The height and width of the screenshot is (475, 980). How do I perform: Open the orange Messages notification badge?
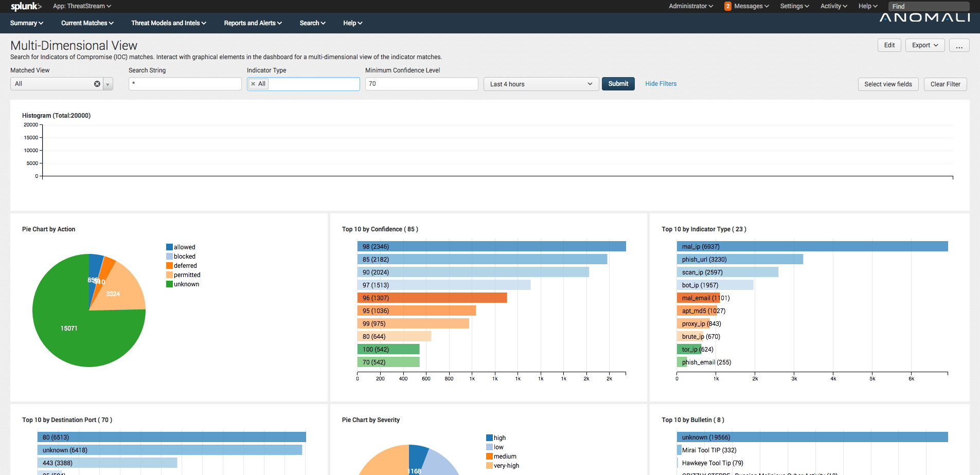tap(727, 6)
